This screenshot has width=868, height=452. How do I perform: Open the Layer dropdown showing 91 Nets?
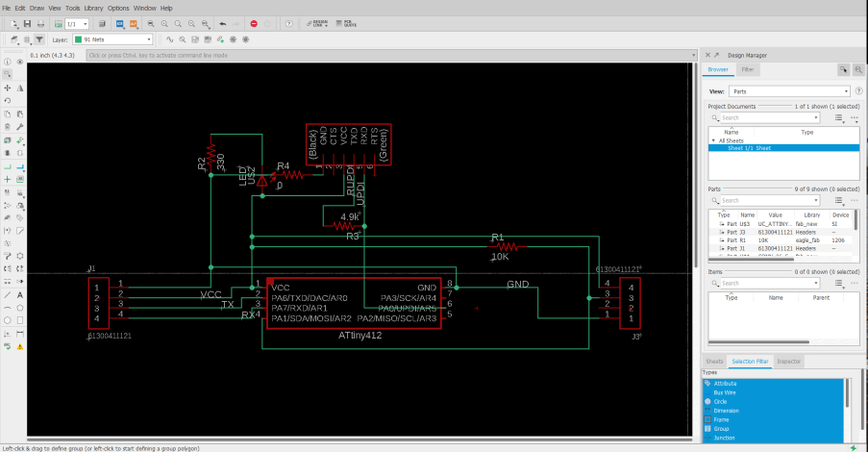(x=112, y=40)
